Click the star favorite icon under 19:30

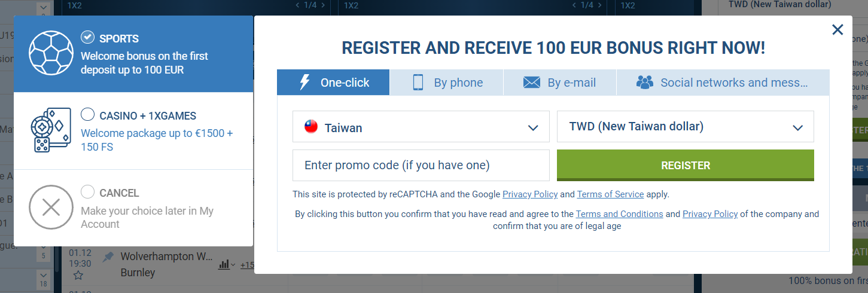point(78,275)
